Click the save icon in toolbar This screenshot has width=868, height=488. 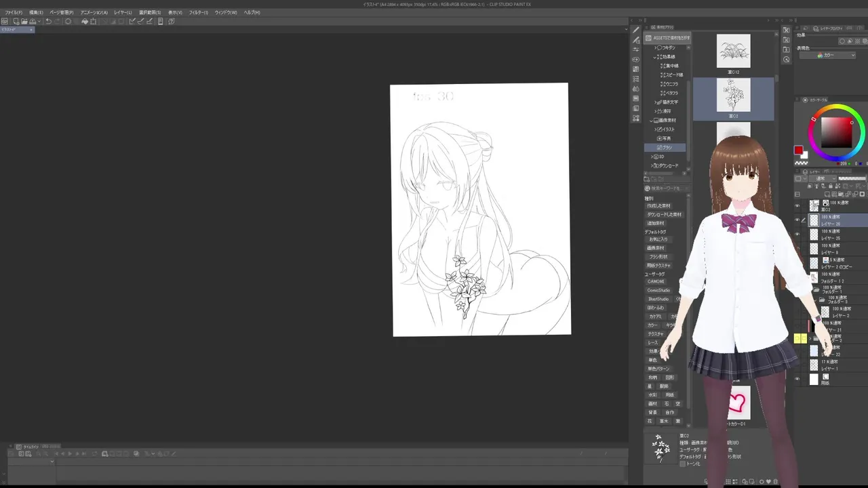point(32,22)
